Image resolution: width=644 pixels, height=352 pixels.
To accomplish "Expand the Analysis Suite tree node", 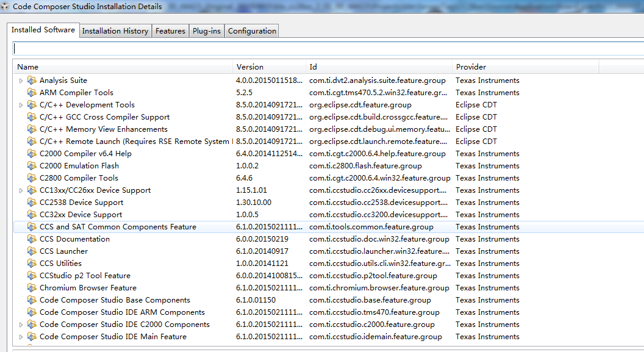I will pos(21,81).
